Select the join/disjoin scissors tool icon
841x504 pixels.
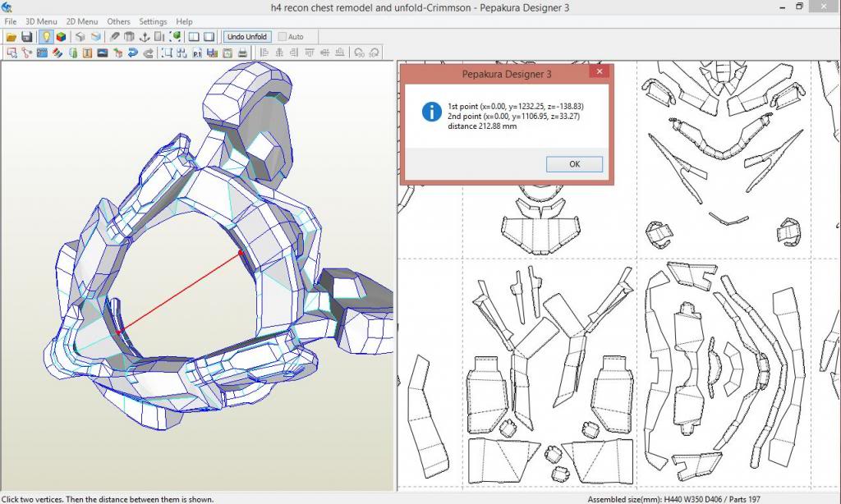27,53
